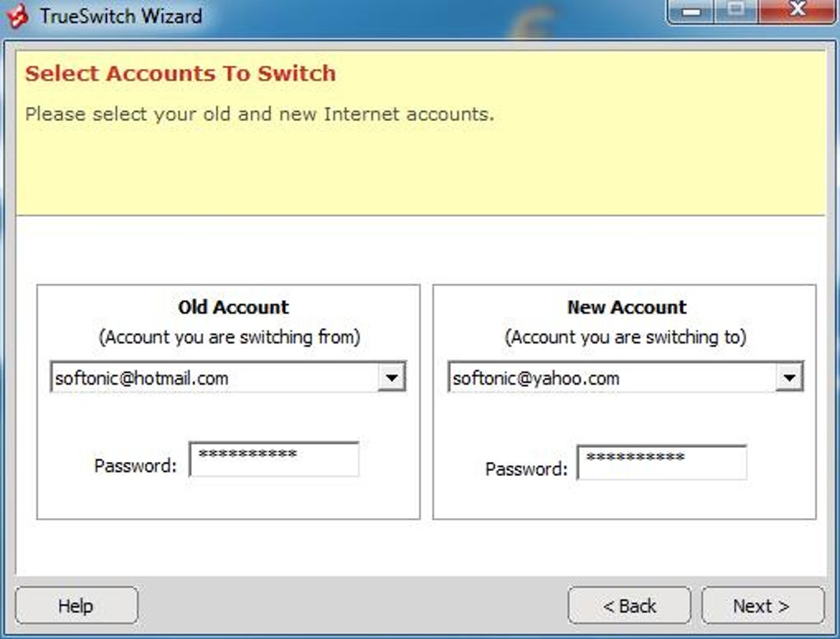Screen dimensions: 840x639
Task: Click the Account you are switching to caption
Action: [627, 337]
